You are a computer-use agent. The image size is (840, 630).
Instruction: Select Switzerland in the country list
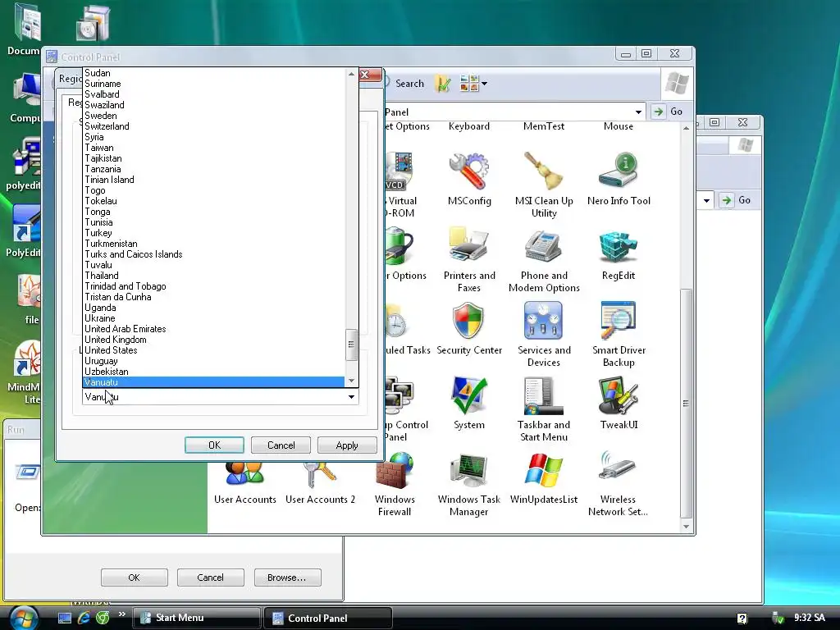213,126
